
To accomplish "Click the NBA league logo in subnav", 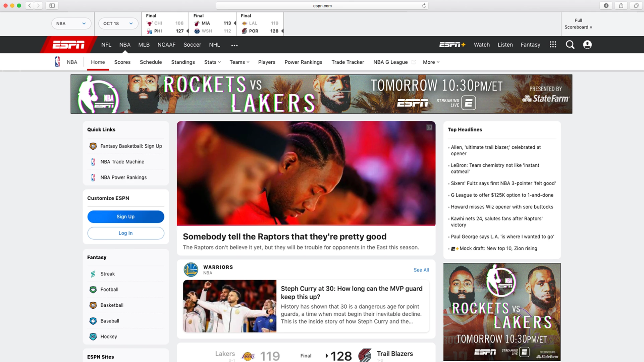I will (57, 62).
